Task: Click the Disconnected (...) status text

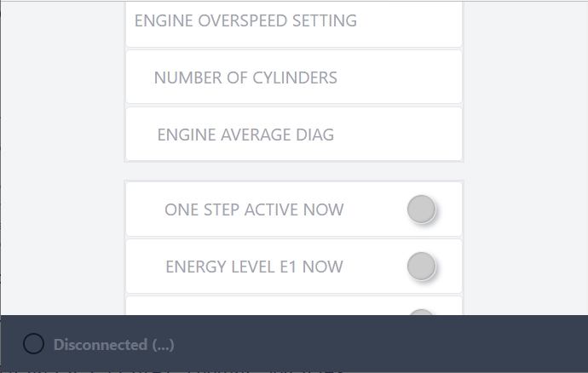Action: point(113,345)
